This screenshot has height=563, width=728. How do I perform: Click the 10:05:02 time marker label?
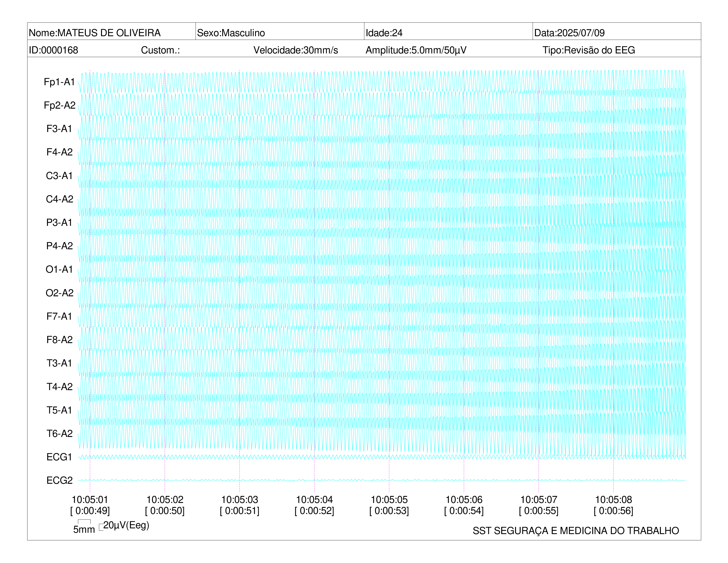165,500
